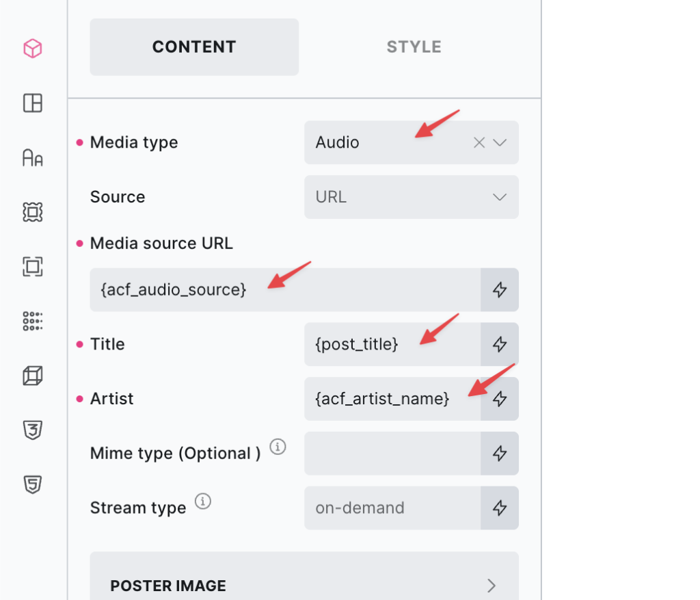Open the Media type dropdown
This screenshot has height=600, width=700.
[x=500, y=142]
